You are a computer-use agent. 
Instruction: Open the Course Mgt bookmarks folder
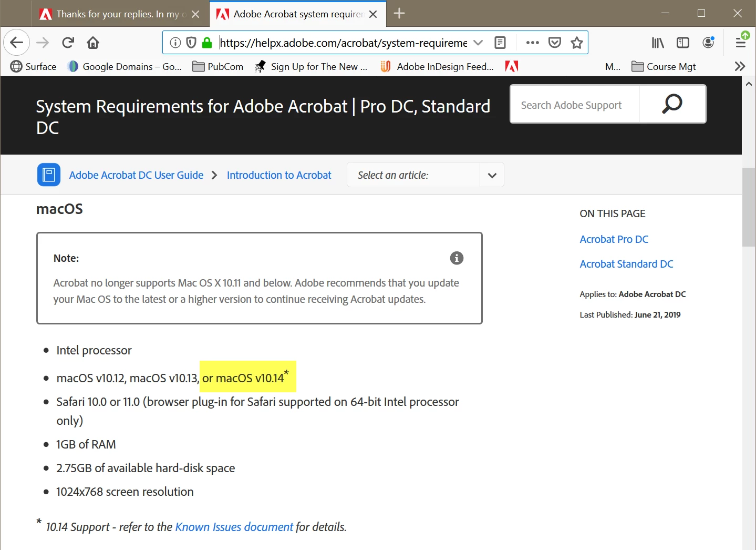[664, 66]
